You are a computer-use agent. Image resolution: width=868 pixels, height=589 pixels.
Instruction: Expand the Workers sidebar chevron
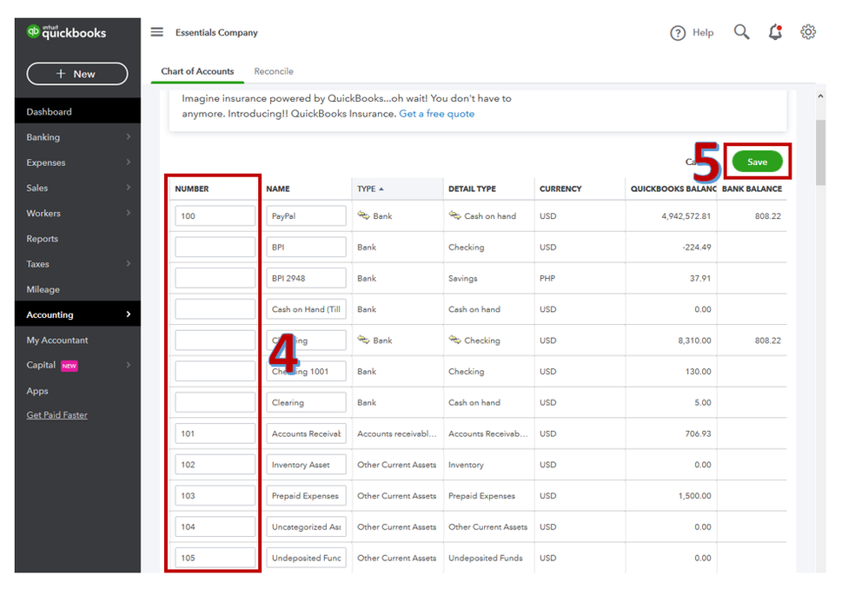129,213
